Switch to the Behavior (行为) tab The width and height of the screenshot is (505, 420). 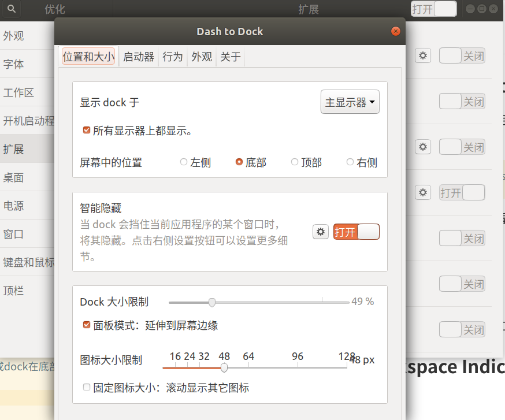point(172,57)
